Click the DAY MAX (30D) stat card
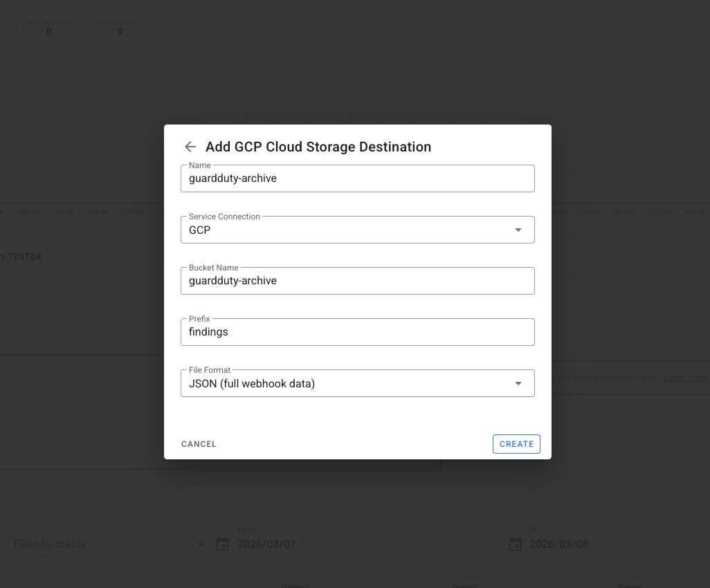 120,28
